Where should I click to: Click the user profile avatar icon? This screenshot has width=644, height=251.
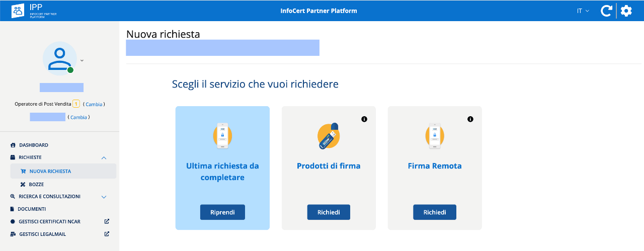[x=59, y=58]
